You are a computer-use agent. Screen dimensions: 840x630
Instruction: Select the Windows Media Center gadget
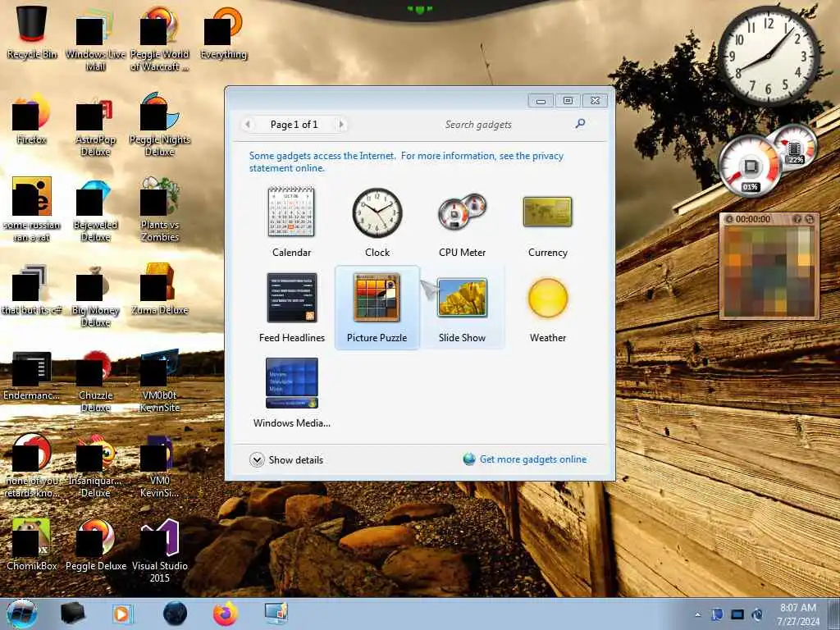pyautogui.click(x=291, y=393)
